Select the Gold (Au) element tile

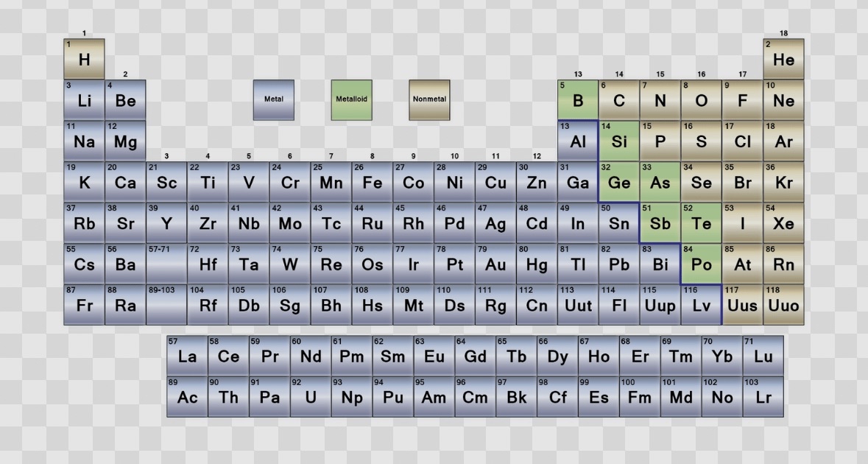click(x=495, y=264)
